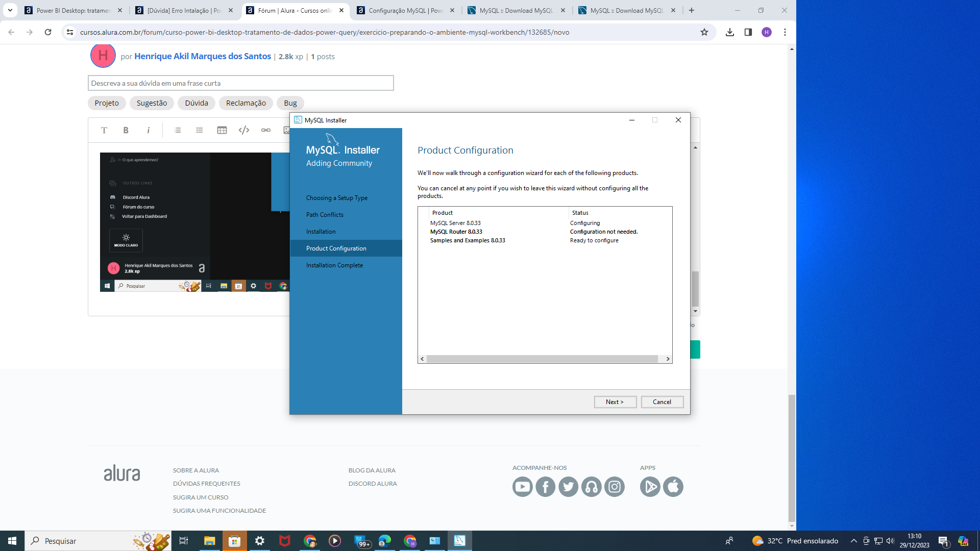
Task: Open the MySQL Installer taskbar icon
Action: pyautogui.click(x=460, y=541)
